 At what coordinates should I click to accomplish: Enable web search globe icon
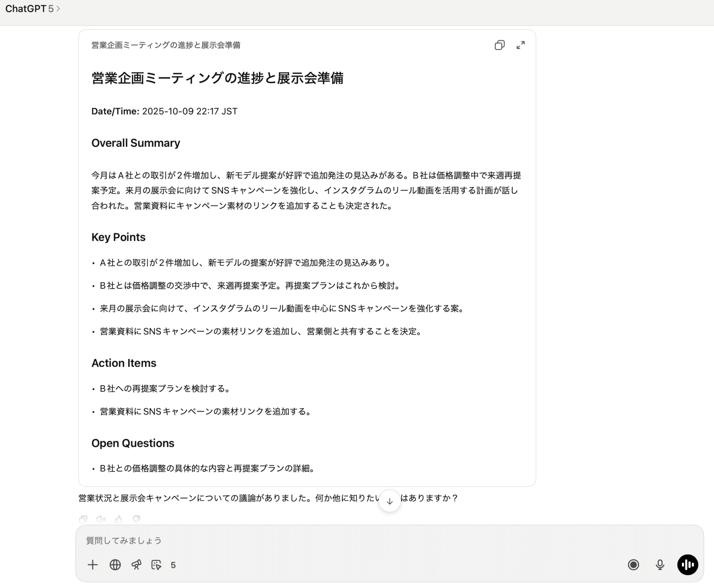pos(115,565)
